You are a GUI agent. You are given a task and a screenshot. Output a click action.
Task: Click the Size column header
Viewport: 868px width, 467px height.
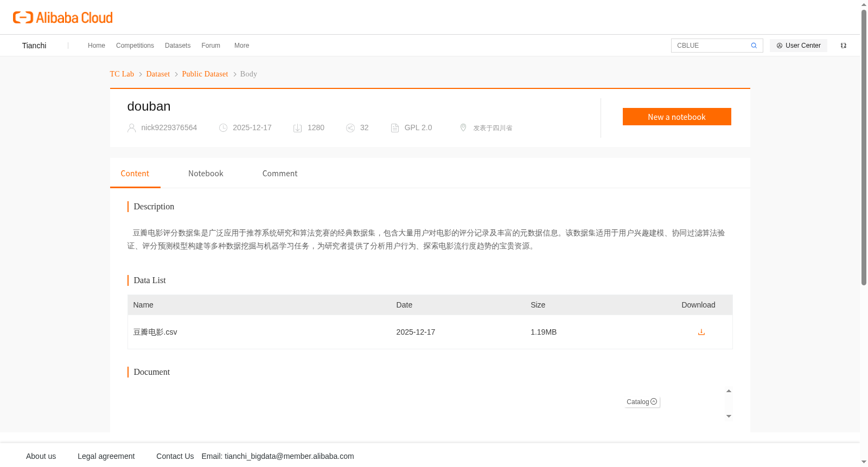click(x=538, y=305)
